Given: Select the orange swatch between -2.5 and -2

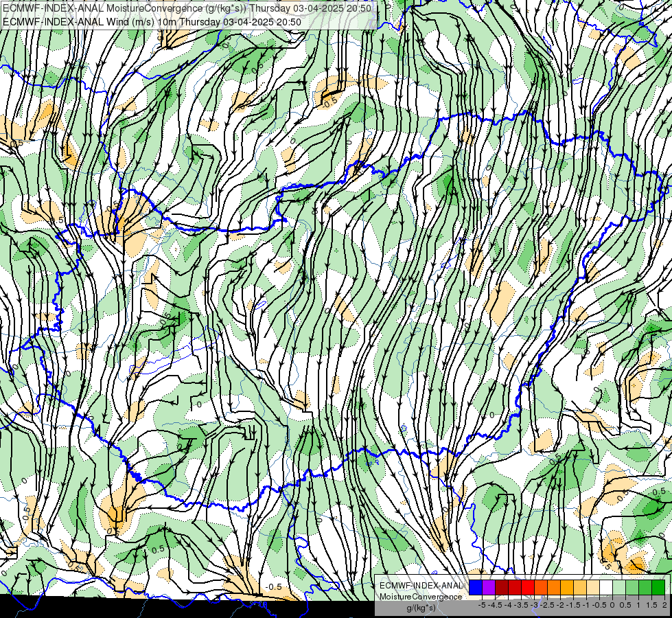Looking at the screenshot, I should 554,587.
